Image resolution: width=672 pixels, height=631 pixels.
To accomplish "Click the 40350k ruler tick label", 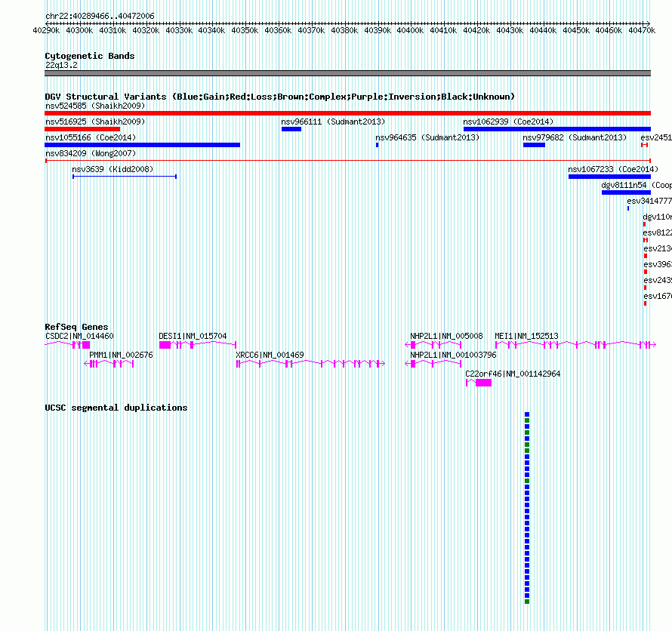I will pos(245,30).
